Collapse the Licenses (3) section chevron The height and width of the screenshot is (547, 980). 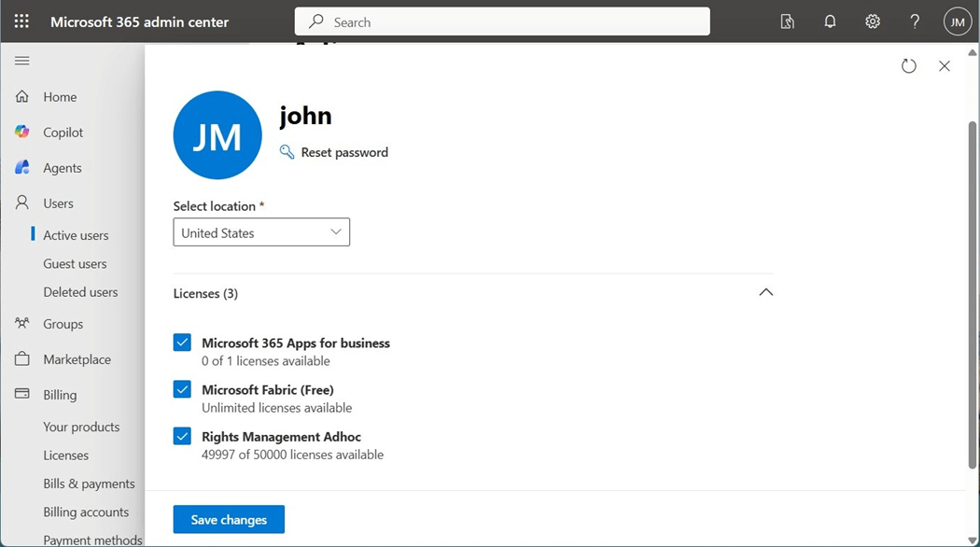pos(766,292)
